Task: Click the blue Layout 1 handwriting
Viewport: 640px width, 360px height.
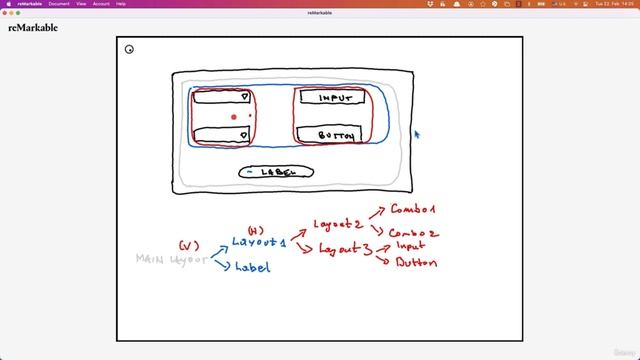Action: click(x=259, y=242)
